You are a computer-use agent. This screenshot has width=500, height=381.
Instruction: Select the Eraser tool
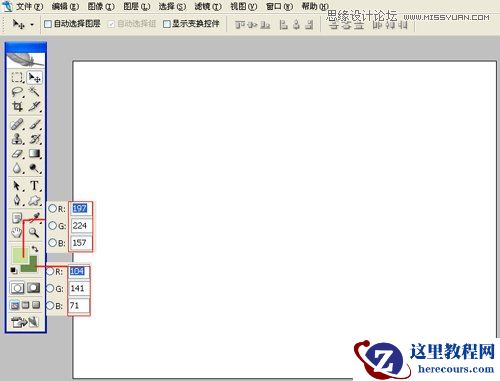17,153
